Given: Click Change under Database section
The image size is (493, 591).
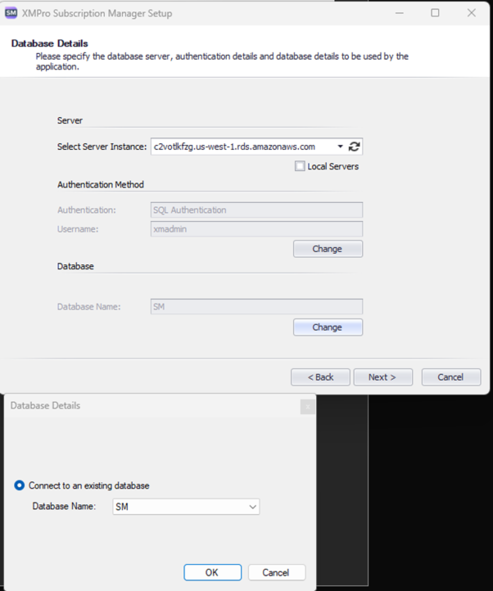Looking at the screenshot, I should [x=328, y=327].
